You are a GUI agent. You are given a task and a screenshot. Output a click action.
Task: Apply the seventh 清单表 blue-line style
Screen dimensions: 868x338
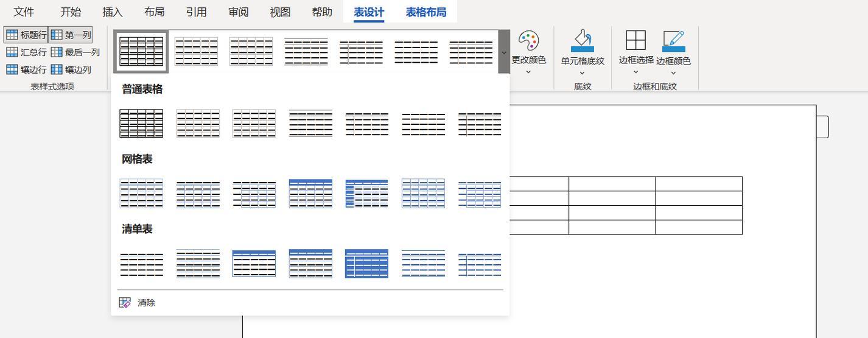pyautogui.click(x=480, y=264)
